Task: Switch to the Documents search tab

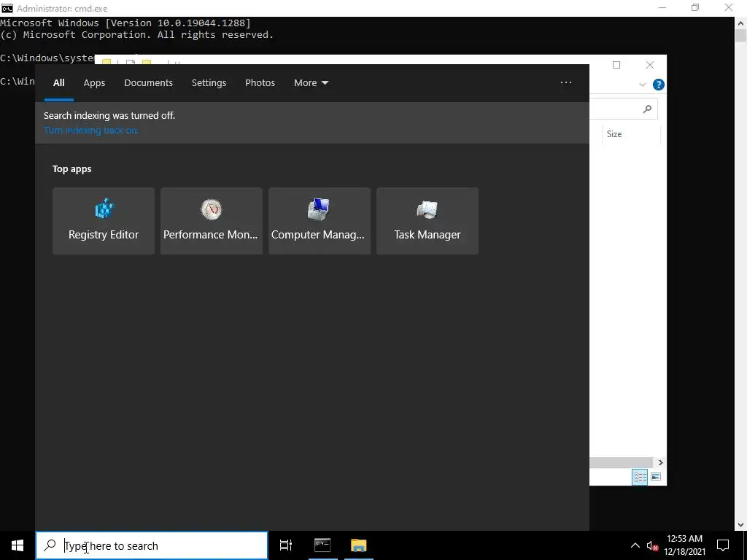Action: 148,83
